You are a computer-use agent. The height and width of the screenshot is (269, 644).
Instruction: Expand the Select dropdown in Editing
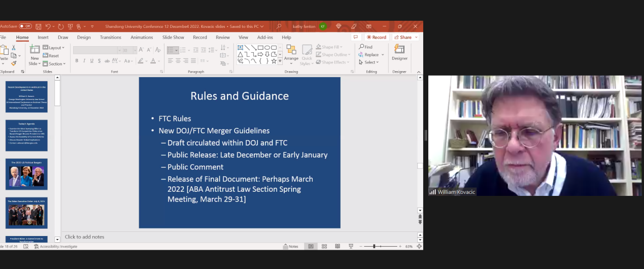[x=369, y=62]
